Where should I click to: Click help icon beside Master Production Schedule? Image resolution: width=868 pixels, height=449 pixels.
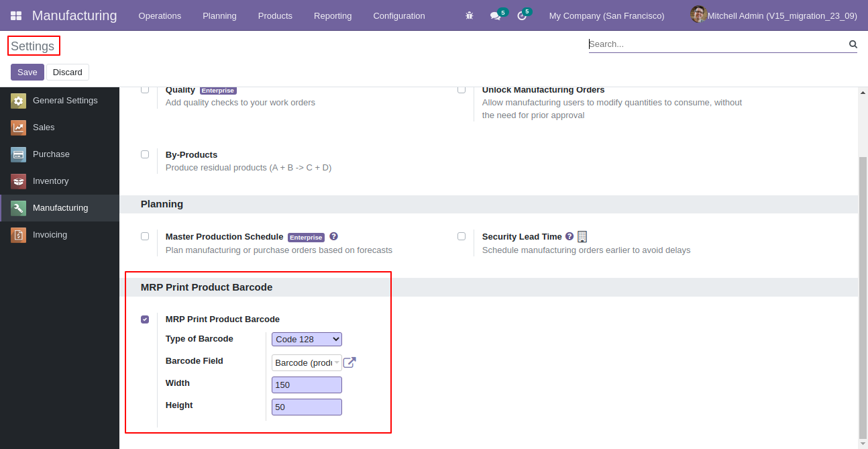(333, 236)
